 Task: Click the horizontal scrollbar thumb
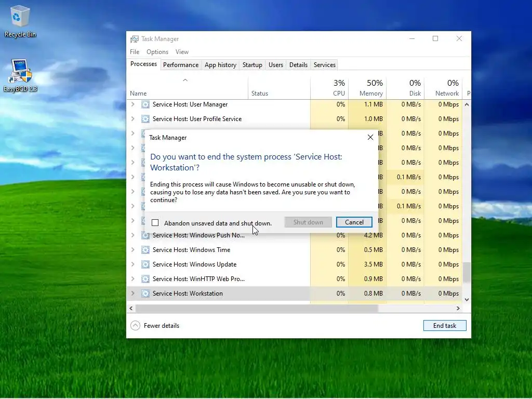(257, 309)
